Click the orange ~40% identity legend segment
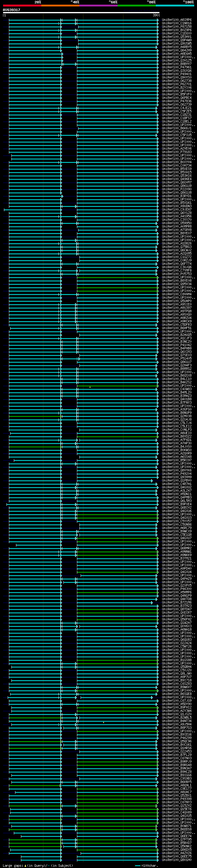Image resolution: width=197 pixels, height=868 pixels. point(60,6)
